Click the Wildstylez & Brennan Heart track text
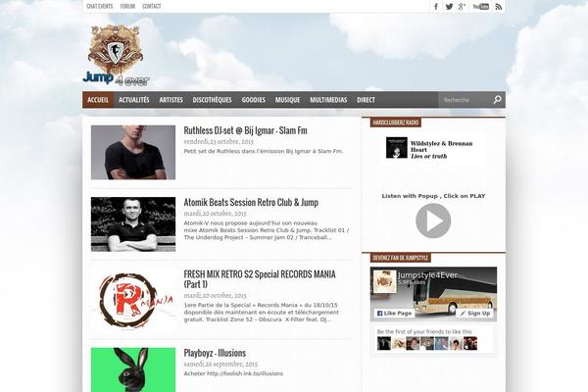 pos(441,150)
